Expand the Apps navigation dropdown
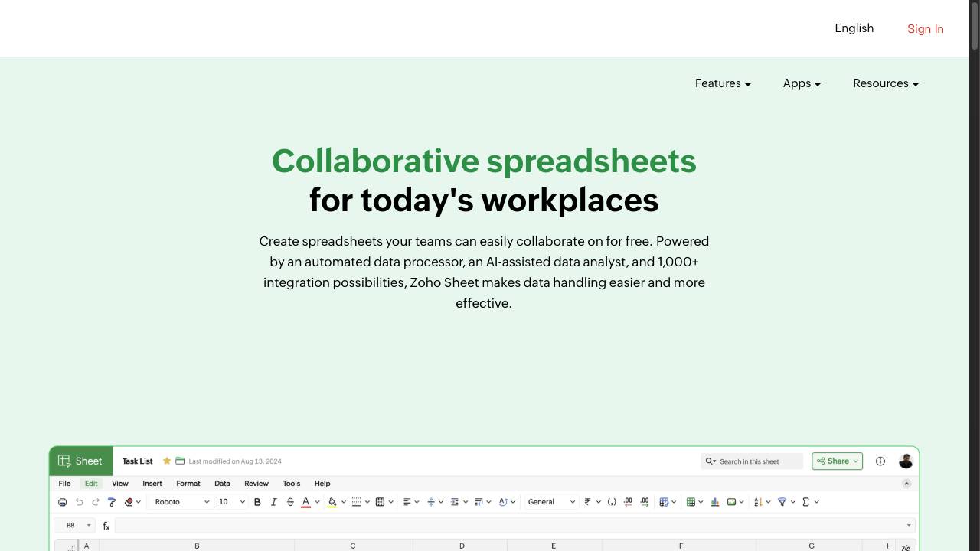This screenshot has height=551, width=980. point(802,83)
